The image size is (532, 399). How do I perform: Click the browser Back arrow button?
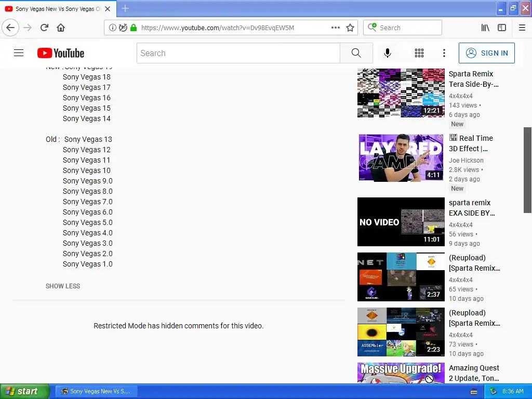pos(10,28)
